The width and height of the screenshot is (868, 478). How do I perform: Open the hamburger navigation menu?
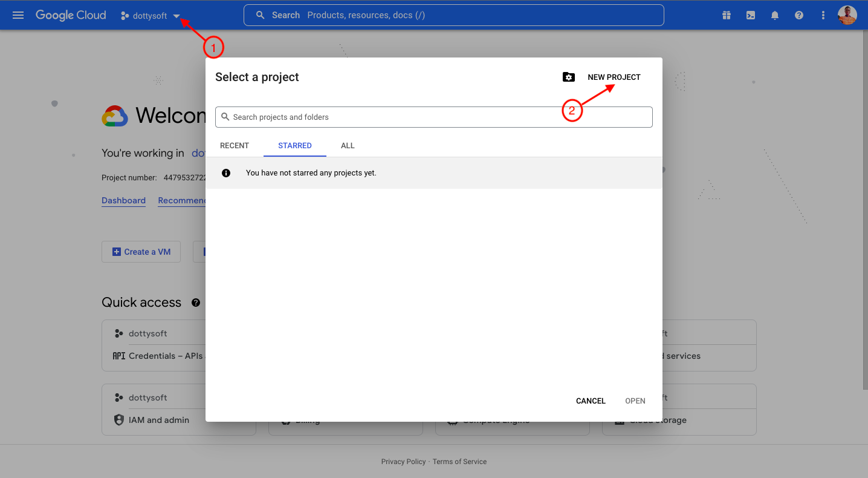click(18, 15)
